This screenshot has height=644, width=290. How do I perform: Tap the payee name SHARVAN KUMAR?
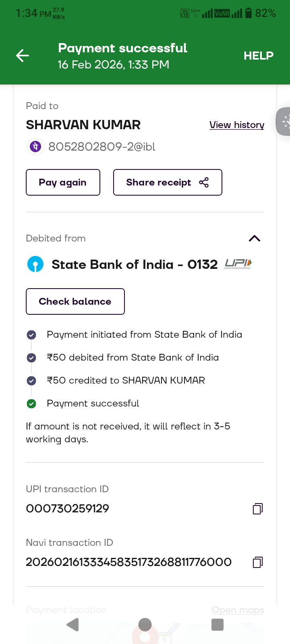click(83, 125)
